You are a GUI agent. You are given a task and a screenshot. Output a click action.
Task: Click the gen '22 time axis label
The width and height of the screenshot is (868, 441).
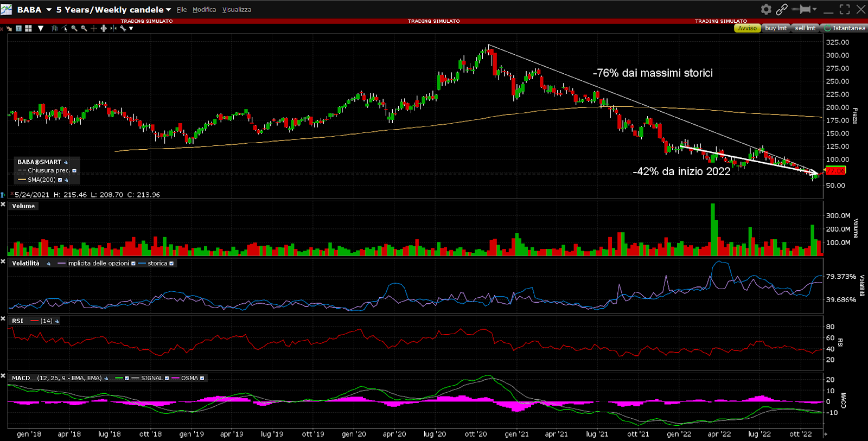click(679, 434)
